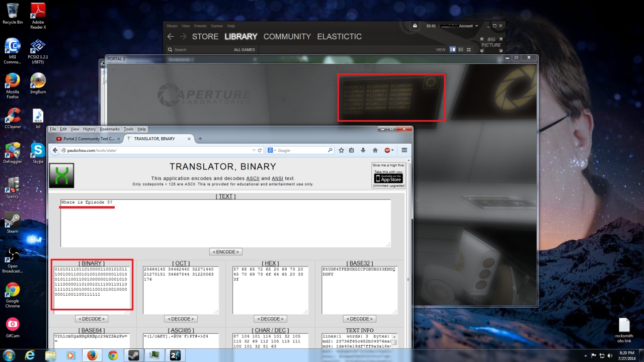Open Skype desktop icon
This screenshot has width=644, height=362.
tap(38, 153)
